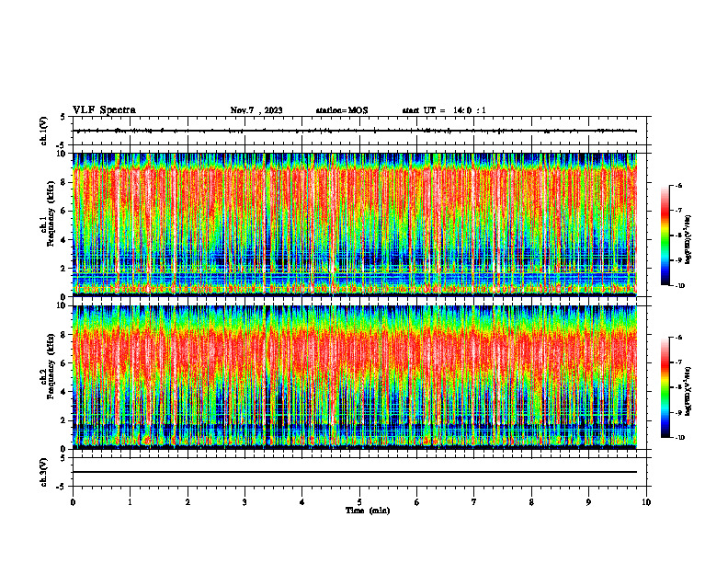The height and width of the screenshot is (563, 728).
Task: Click the ch.1 colorbar log(PSD) unit label
Action: (x=688, y=240)
